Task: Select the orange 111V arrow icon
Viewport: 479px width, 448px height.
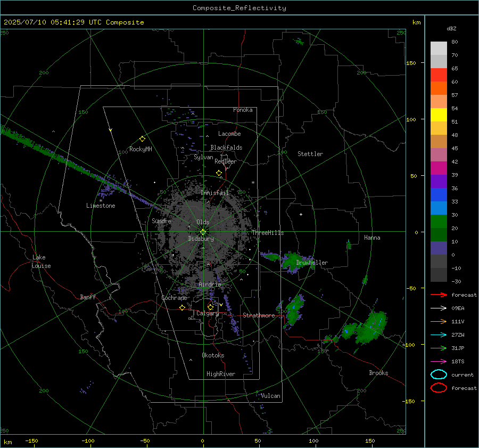Action: point(439,321)
